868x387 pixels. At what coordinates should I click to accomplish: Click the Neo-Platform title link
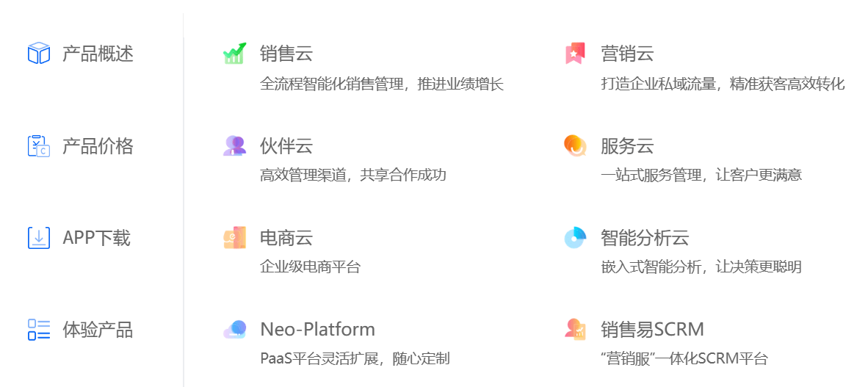click(x=318, y=330)
